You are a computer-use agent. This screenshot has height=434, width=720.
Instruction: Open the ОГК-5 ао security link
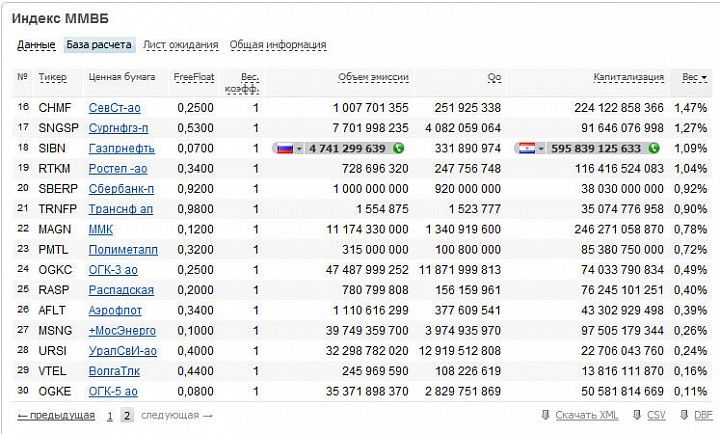(x=113, y=391)
